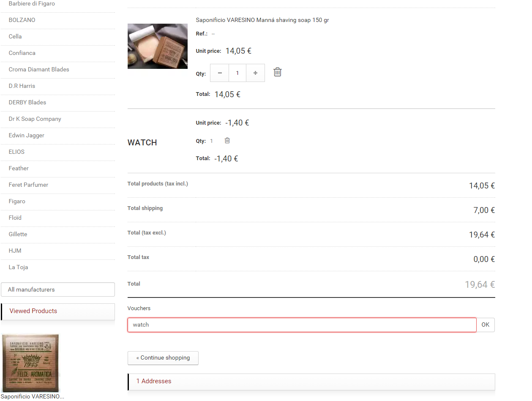Click the voucher code input field
The width and height of the screenshot is (532, 401).
click(x=302, y=325)
